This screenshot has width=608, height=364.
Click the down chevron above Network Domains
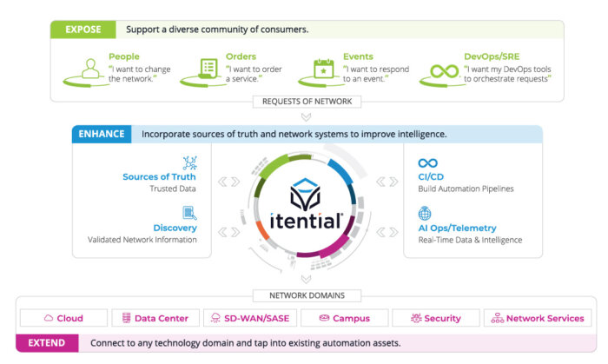point(307,279)
